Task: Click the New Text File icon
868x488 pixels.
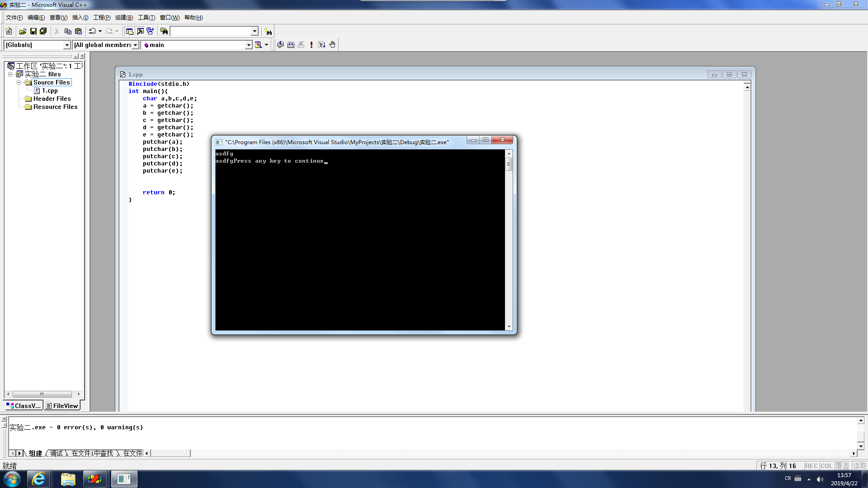Action: pyautogui.click(x=9, y=31)
